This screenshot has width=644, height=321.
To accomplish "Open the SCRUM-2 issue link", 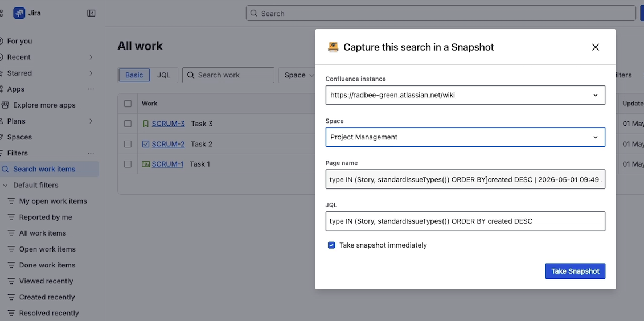I will click(x=168, y=144).
